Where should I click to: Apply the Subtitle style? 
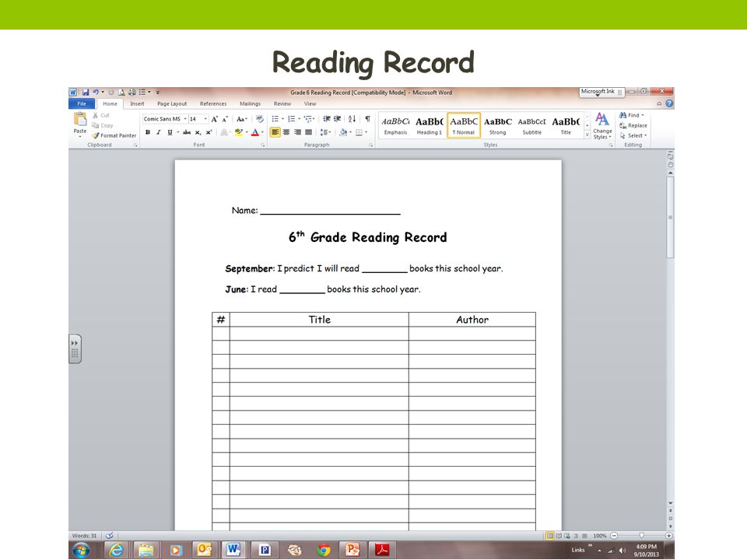(531, 126)
